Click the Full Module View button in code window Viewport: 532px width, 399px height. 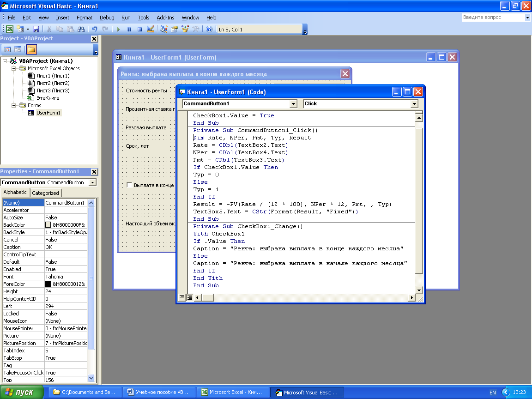[190, 297]
